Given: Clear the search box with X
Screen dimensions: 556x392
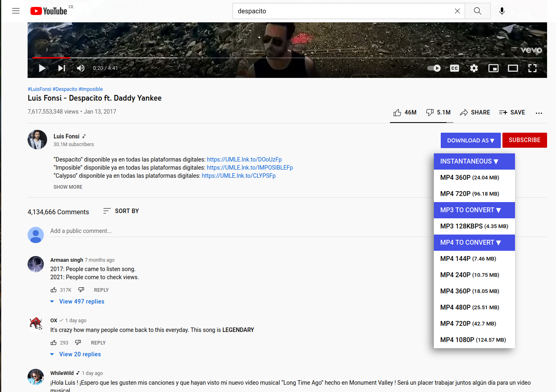Looking at the screenshot, I should (x=457, y=11).
